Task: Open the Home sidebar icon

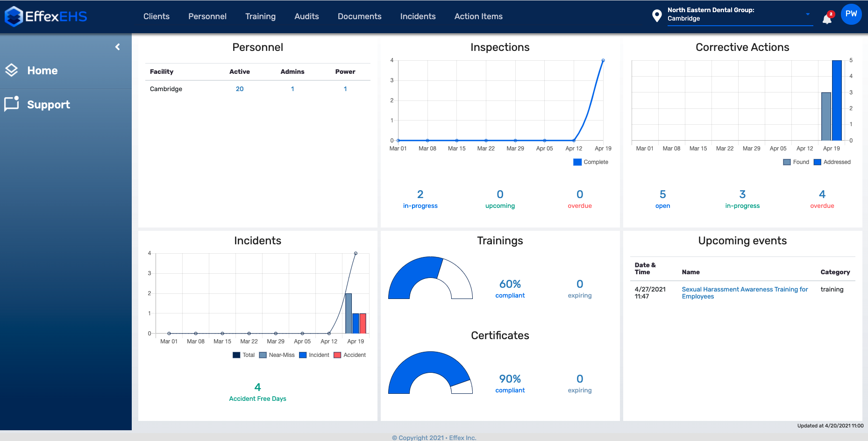Action: point(11,70)
